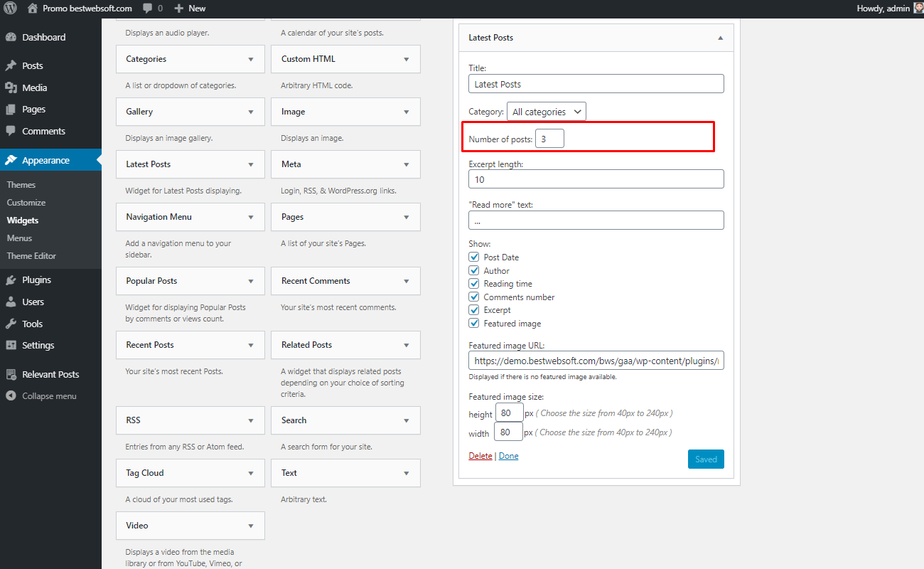Click the admin avatar image
The height and width of the screenshot is (569, 924).
(x=918, y=9)
